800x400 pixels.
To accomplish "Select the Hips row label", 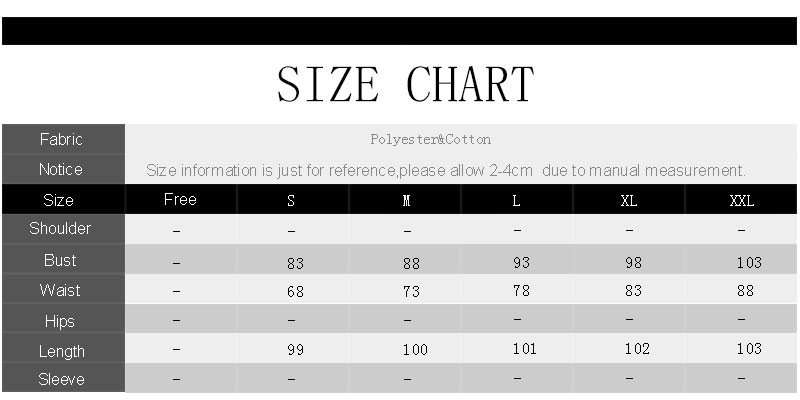I will (x=60, y=321).
